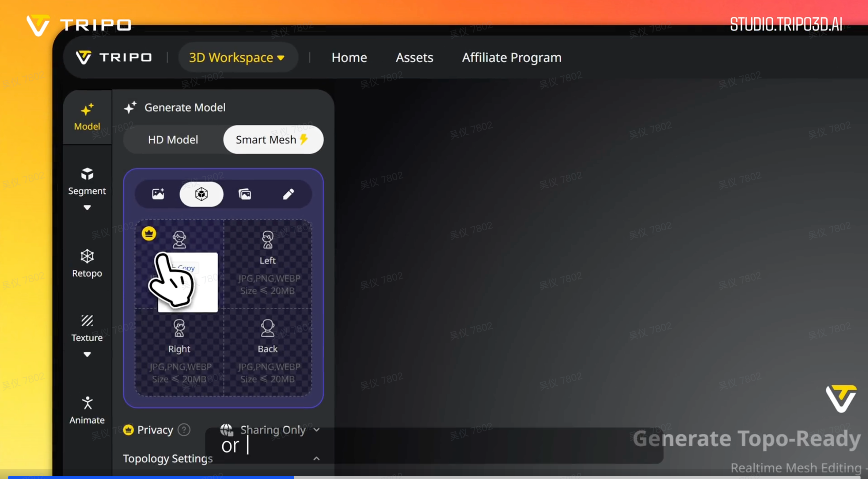Go to the Home page
Viewport: 868px width, 479px height.
349,57
